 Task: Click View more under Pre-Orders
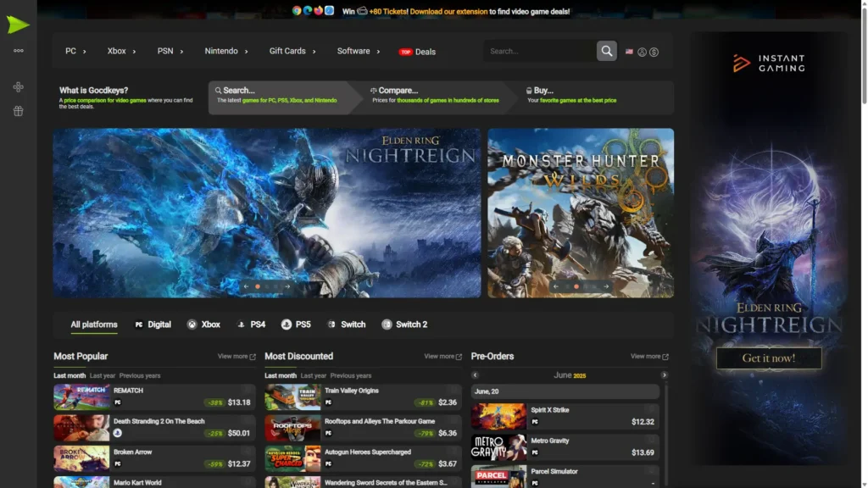[649, 357]
